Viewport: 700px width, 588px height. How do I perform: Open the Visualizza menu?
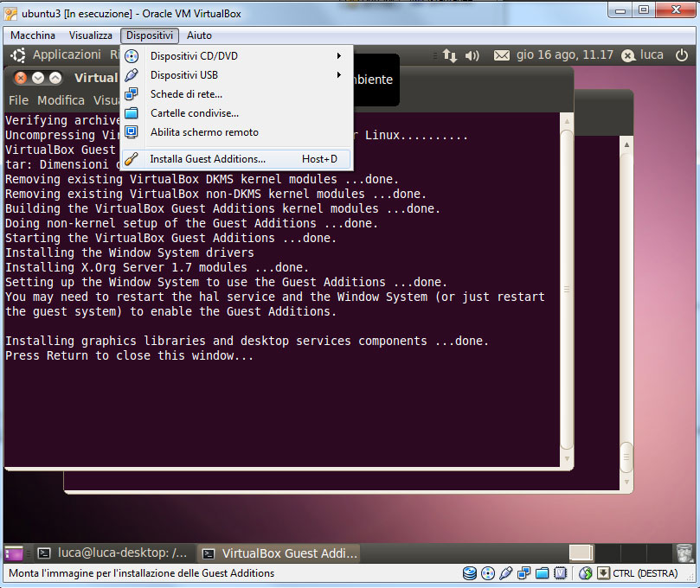(91, 35)
